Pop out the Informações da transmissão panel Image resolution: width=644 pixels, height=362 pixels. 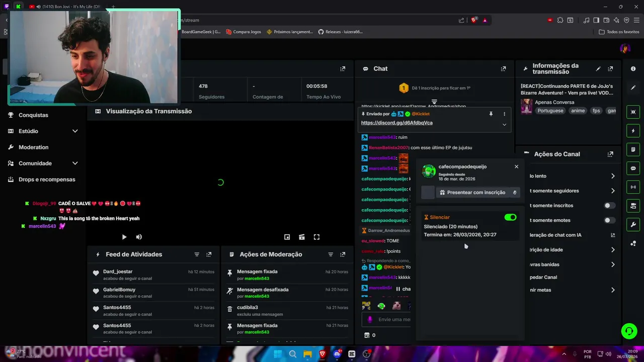610,69
